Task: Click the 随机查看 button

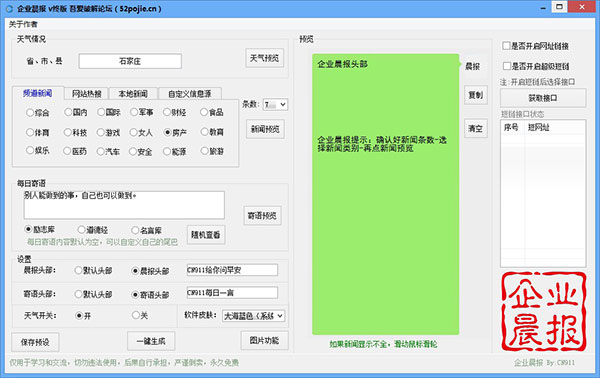Action: [x=206, y=235]
